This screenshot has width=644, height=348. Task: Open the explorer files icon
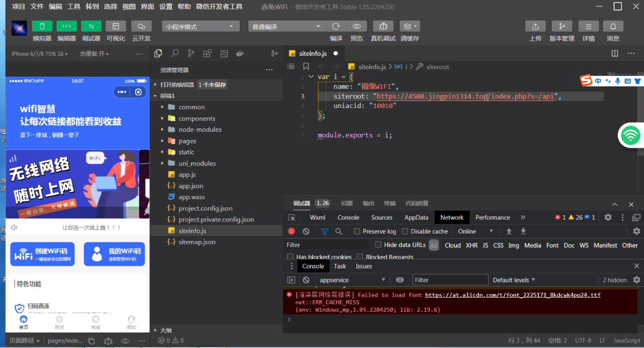pyautogui.click(x=158, y=53)
